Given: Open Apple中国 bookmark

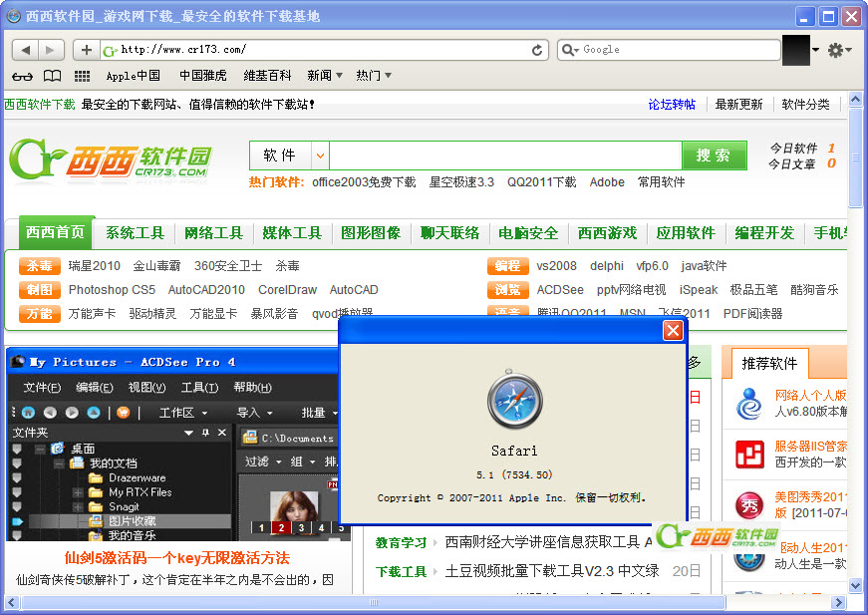Looking at the screenshot, I should point(134,76).
